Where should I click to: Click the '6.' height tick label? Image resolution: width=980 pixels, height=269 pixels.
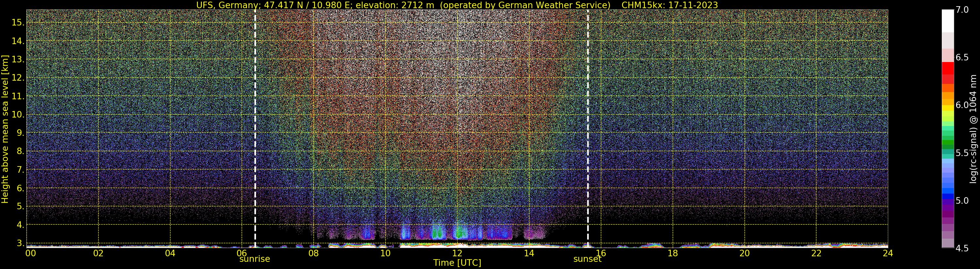point(20,188)
